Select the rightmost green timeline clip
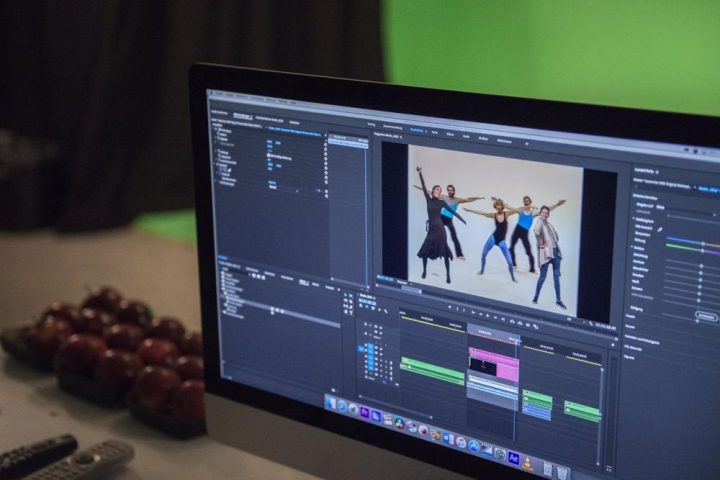 click(x=581, y=409)
